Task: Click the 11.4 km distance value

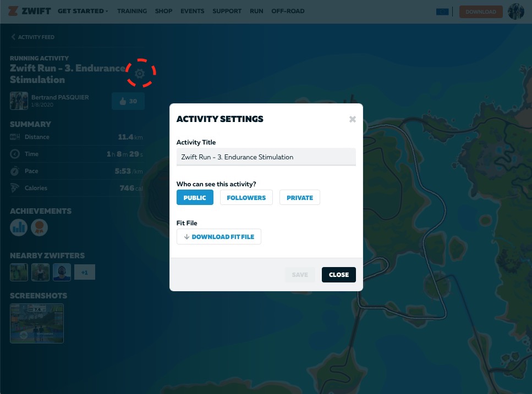Action: click(x=130, y=137)
